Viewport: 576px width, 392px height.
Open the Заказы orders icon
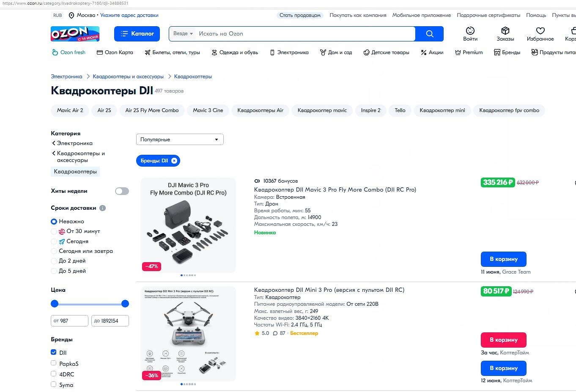pyautogui.click(x=505, y=34)
